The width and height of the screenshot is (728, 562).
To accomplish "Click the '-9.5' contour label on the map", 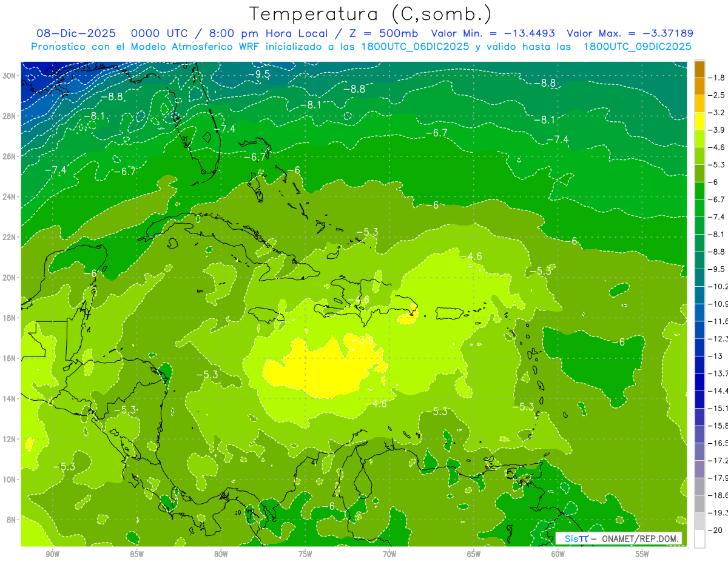I will pyautogui.click(x=259, y=74).
